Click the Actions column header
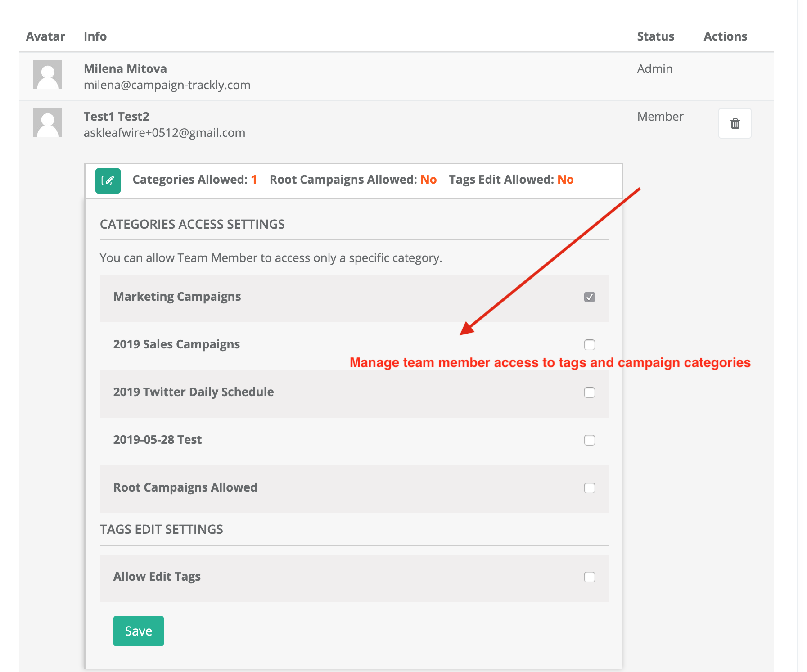 click(x=725, y=36)
